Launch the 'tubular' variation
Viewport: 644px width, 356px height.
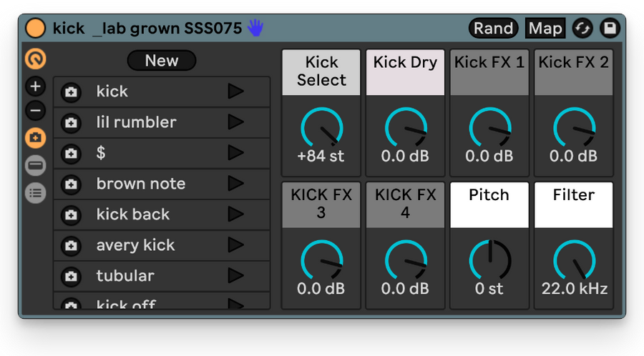coord(235,276)
